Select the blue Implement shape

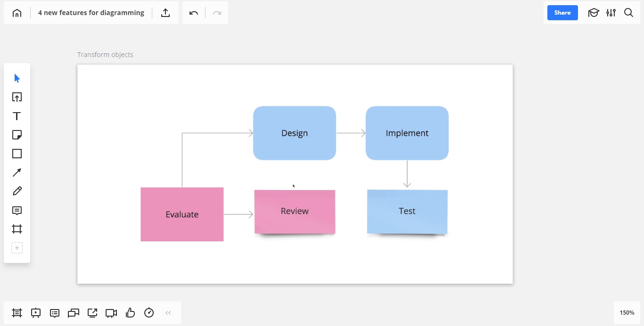tap(407, 133)
